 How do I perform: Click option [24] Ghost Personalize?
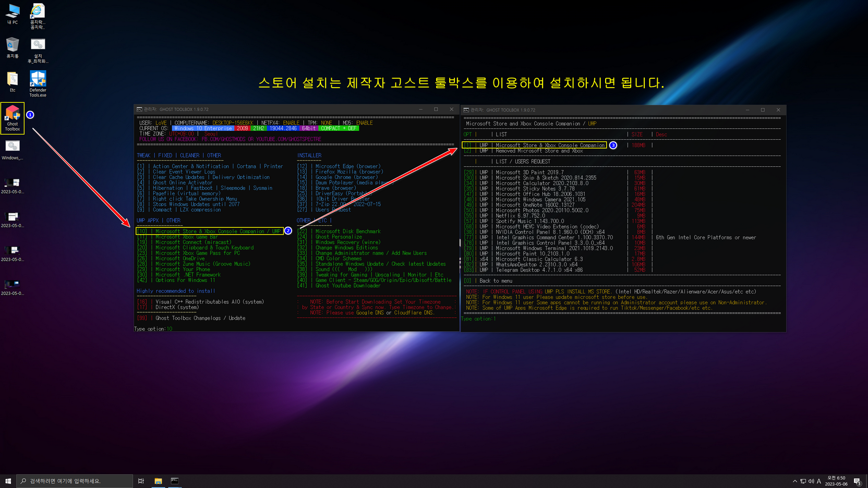329,237
